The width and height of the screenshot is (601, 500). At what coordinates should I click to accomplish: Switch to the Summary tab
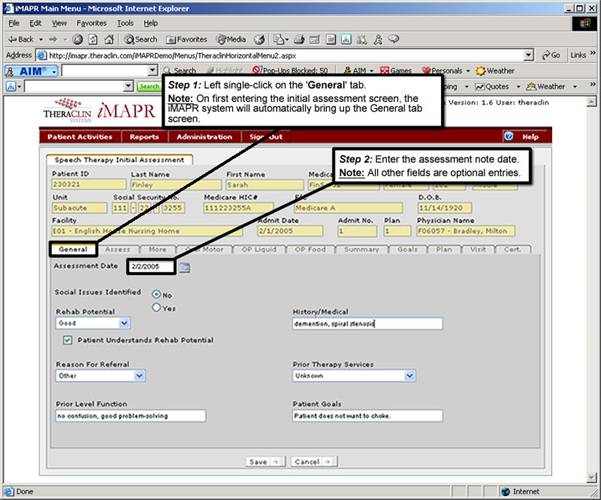click(x=361, y=249)
